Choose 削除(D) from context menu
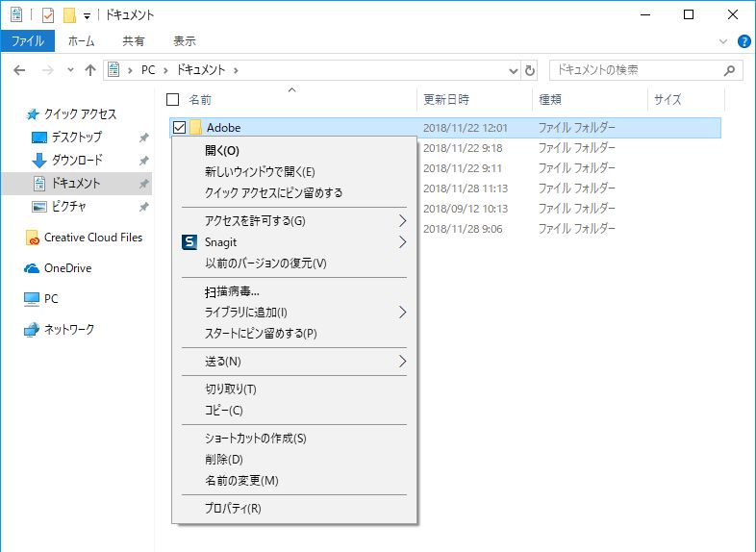Screen dimensions: 756x552 294,460
